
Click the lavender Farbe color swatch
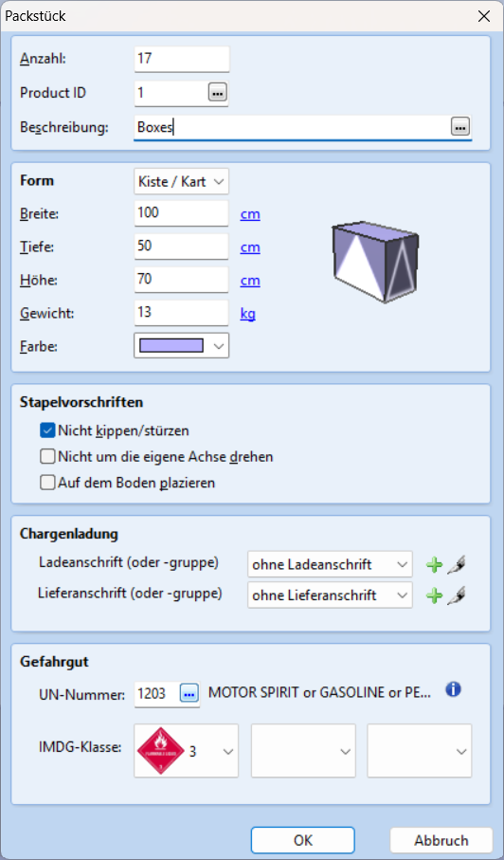[171, 345]
